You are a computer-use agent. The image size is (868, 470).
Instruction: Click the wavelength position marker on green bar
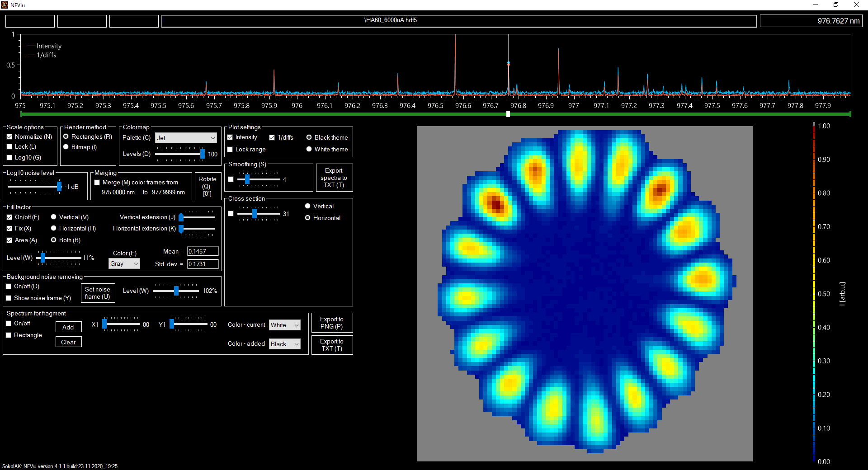click(x=508, y=114)
